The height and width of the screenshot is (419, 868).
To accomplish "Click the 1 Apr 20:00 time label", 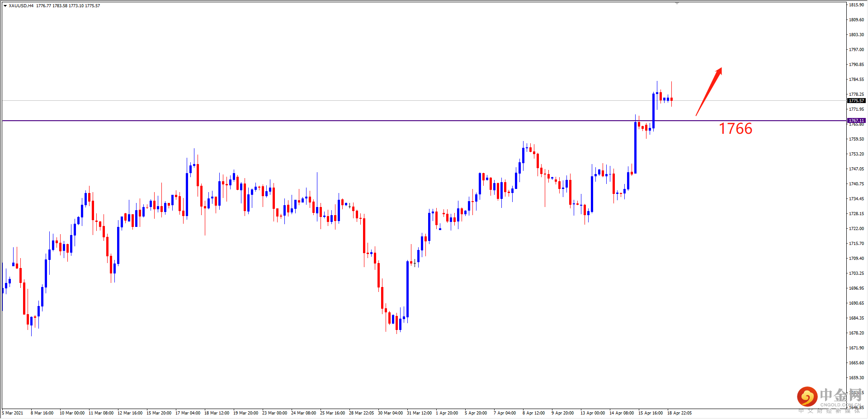I will tap(447, 413).
